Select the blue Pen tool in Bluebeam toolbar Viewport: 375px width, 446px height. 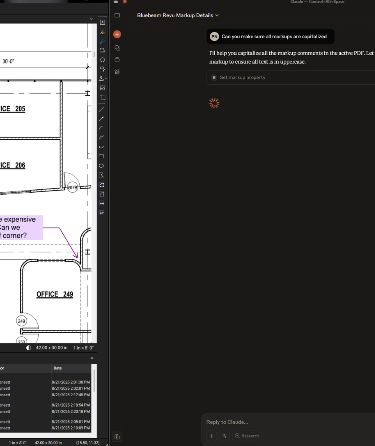pyautogui.click(x=102, y=41)
